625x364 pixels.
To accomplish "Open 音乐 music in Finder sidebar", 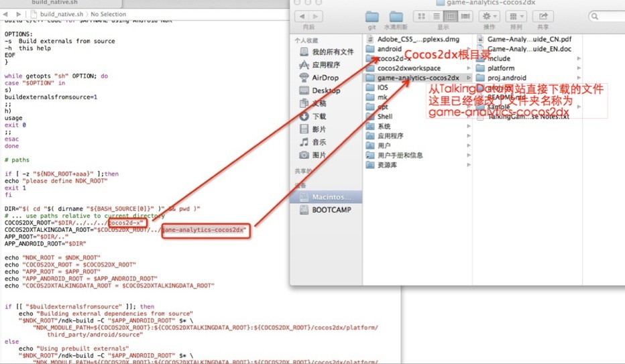I will coord(313,142).
